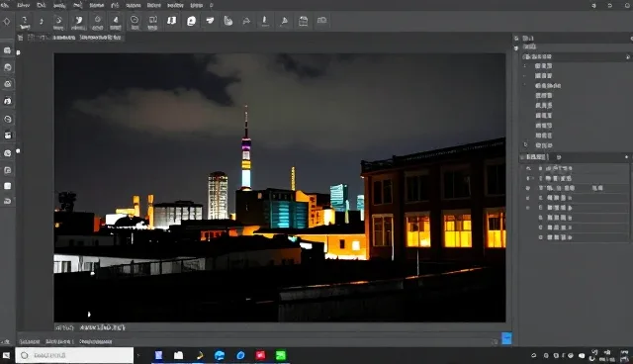Screen dimensions: 633x364
Task: Click the night city skyline image canvas
Action: point(280,188)
